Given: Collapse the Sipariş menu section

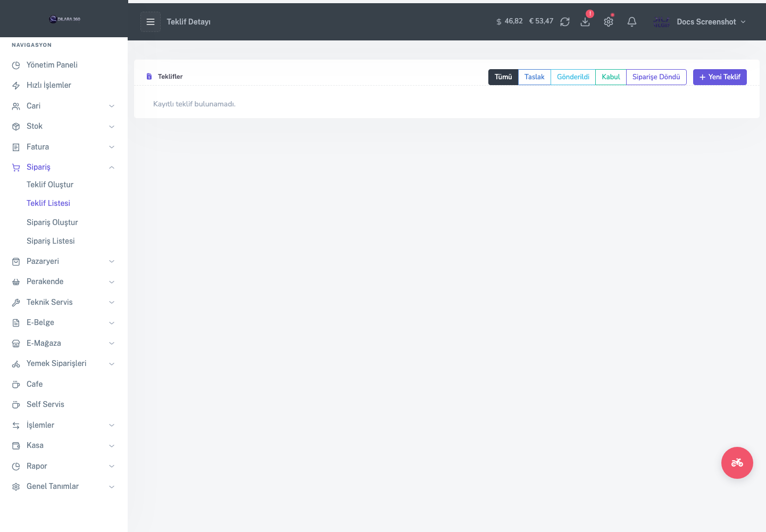Looking at the screenshot, I should coord(64,167).
